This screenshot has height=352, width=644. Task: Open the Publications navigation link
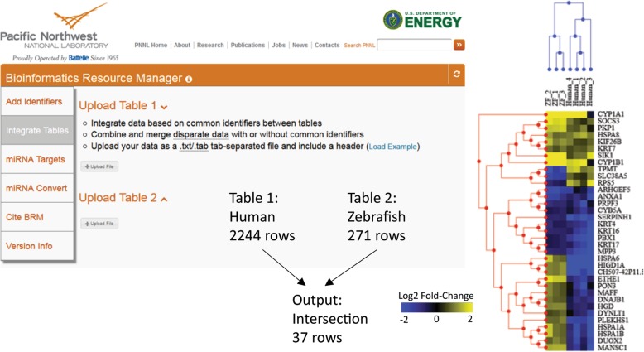248,46
